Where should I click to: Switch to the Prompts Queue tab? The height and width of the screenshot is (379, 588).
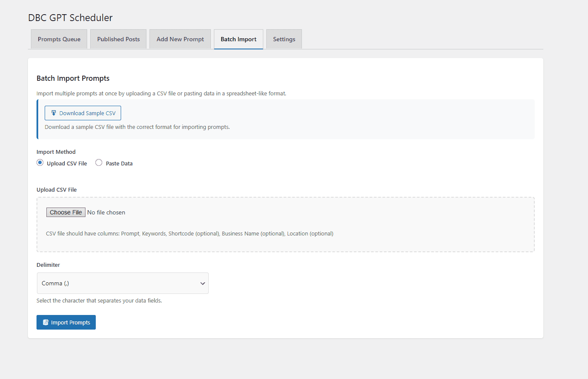click(x=59, y=39)
